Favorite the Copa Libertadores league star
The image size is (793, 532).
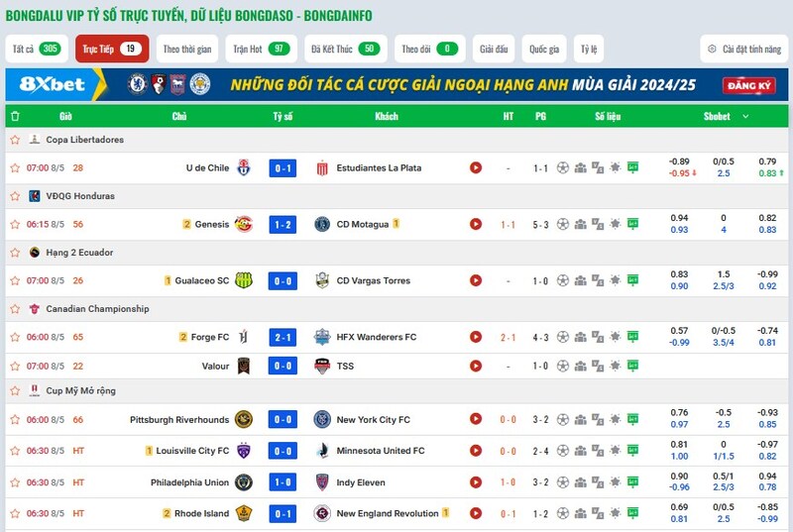point(15,140)
